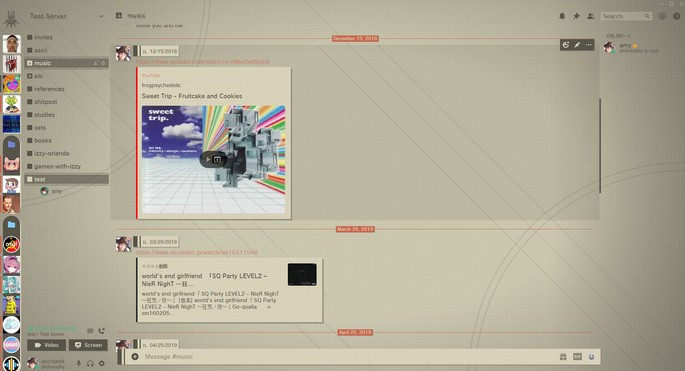Disconnect from voice with the phone icon
685x371 pixels.
pyautogui.click(x=102, y=331)
